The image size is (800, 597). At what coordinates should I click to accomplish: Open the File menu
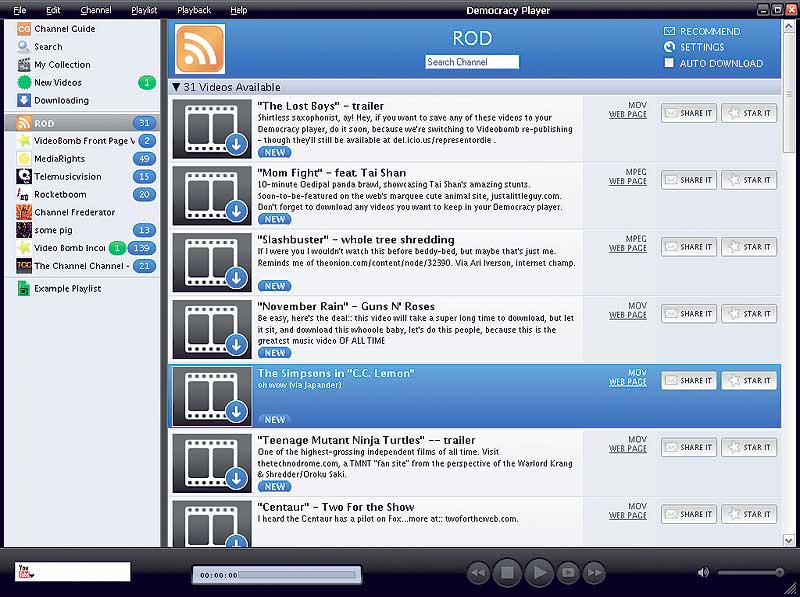pyautogui.click(x=19, y=10)
